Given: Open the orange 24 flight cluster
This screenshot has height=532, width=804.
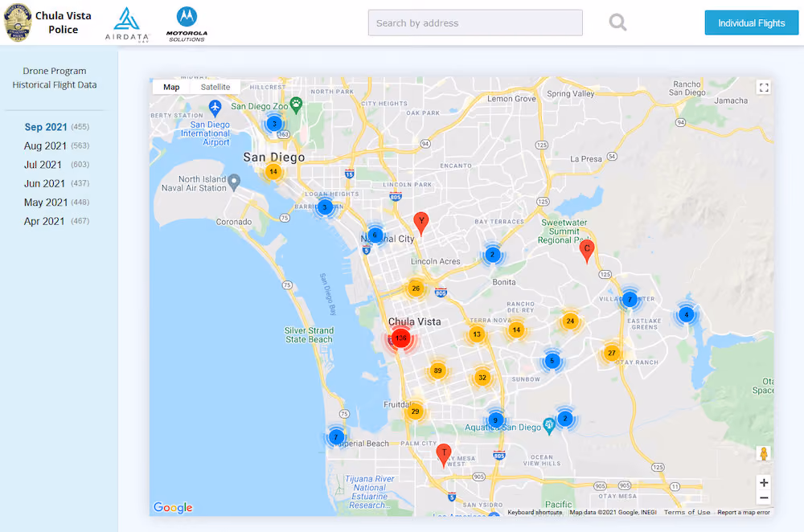Looking at the screenshot, I should [570, 321].
